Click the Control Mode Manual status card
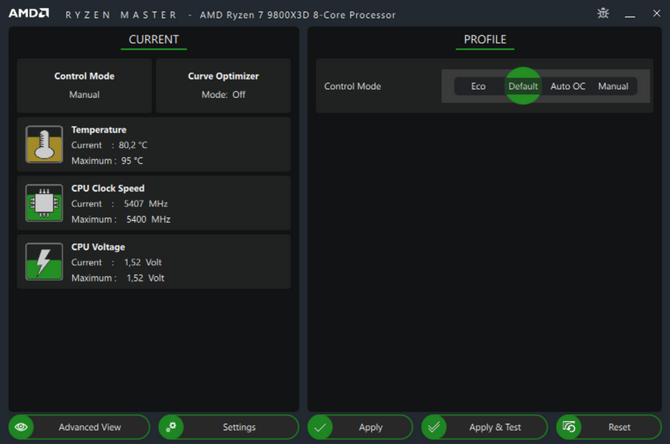Screen dimensions: 670x444 85,85
